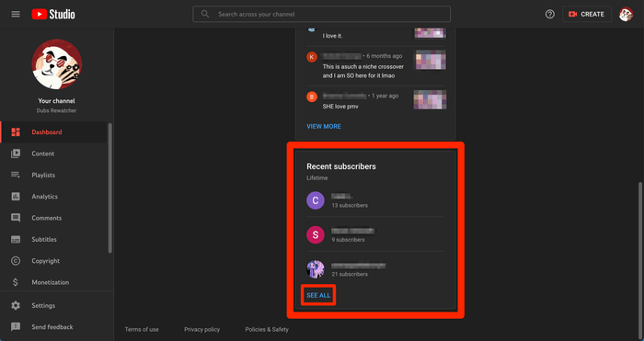This screenshot has height=341, width=644.
Task: Click the main page scrollbar
Action: [x=640, y=260]
